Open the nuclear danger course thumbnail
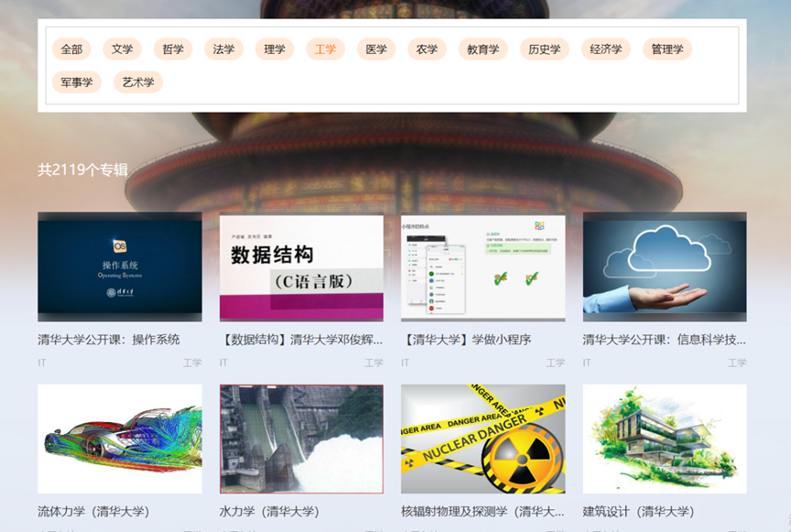791x532 pixels. [482, 439]
